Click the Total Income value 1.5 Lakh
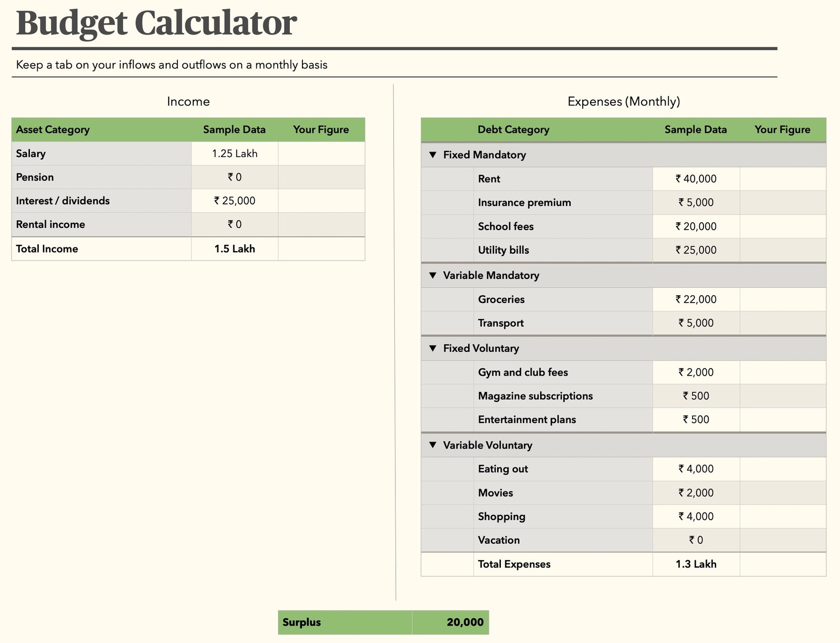 point(235,248)
